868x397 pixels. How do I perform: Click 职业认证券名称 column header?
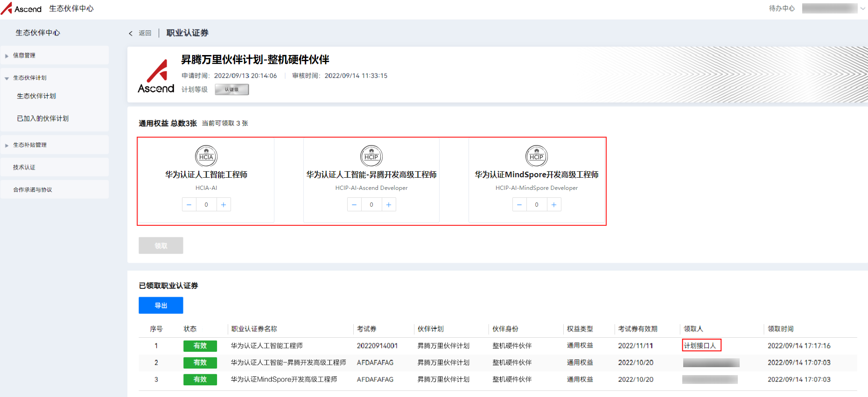pyautogui.click(x=254, y=329)
